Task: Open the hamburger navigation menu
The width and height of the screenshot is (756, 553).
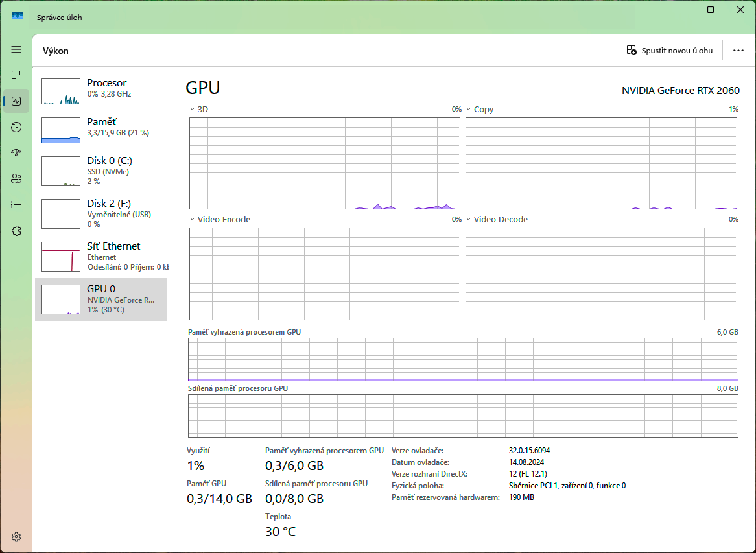Action: point(16,49)
